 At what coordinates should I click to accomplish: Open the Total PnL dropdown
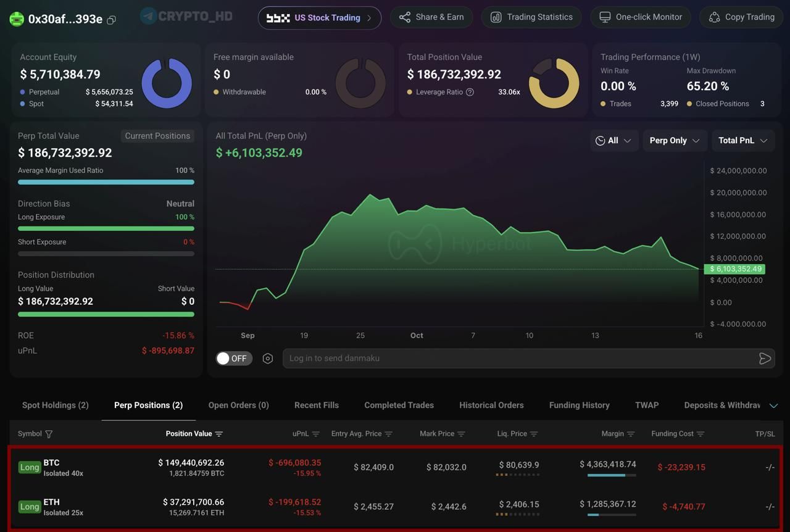coord(743,141)
